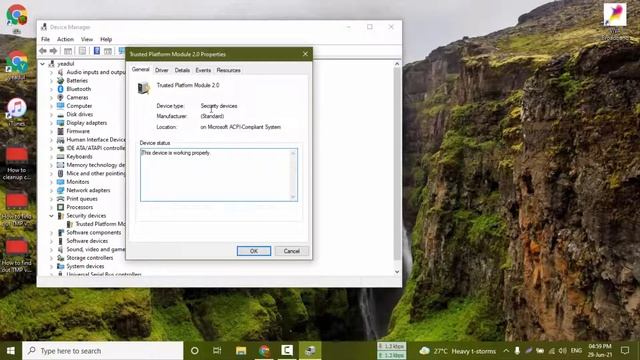Viewport: 640px width, 360px height.
Task: Click the volume icon in system tray
Action: pos(563,351)
